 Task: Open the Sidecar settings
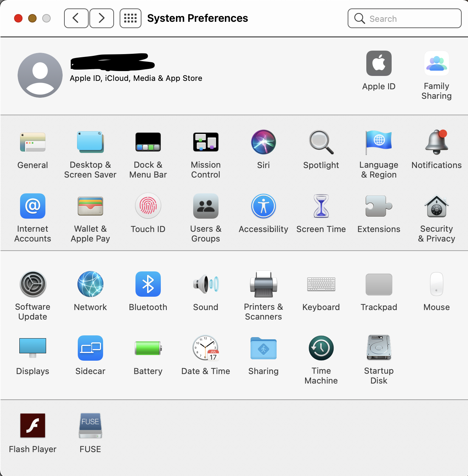(90, 348)
